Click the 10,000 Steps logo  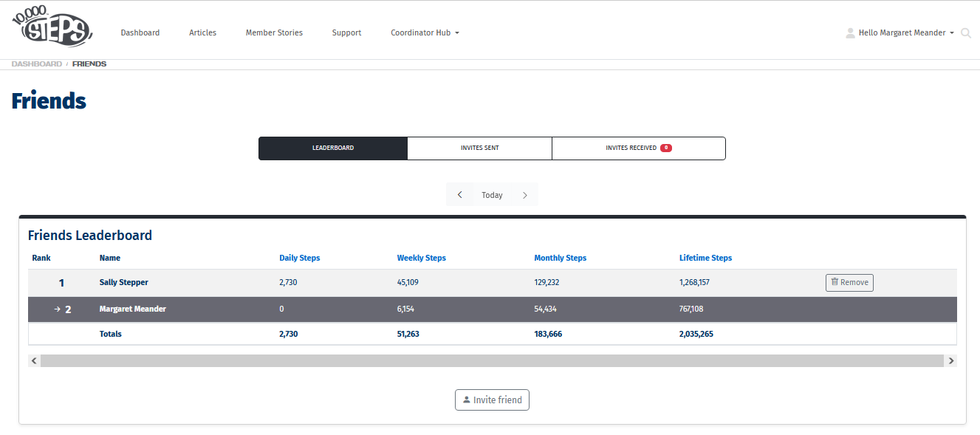pyautogui.click(x=52, y=27)
